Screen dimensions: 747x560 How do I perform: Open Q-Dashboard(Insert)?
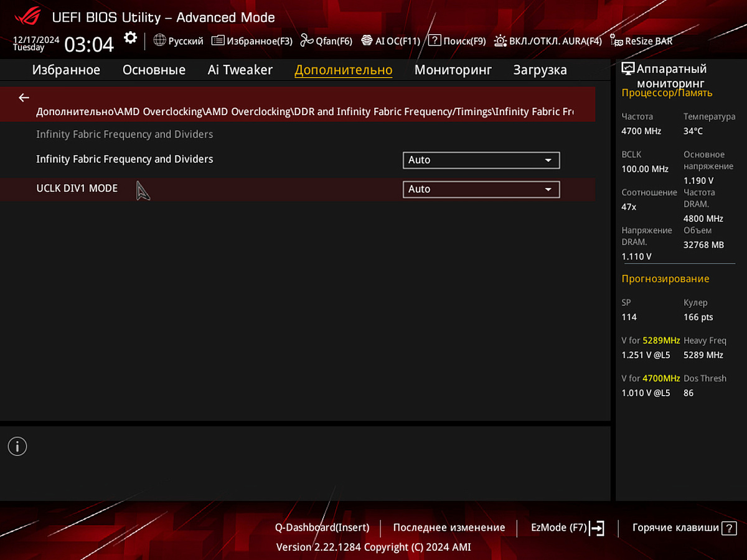(322, 528)
